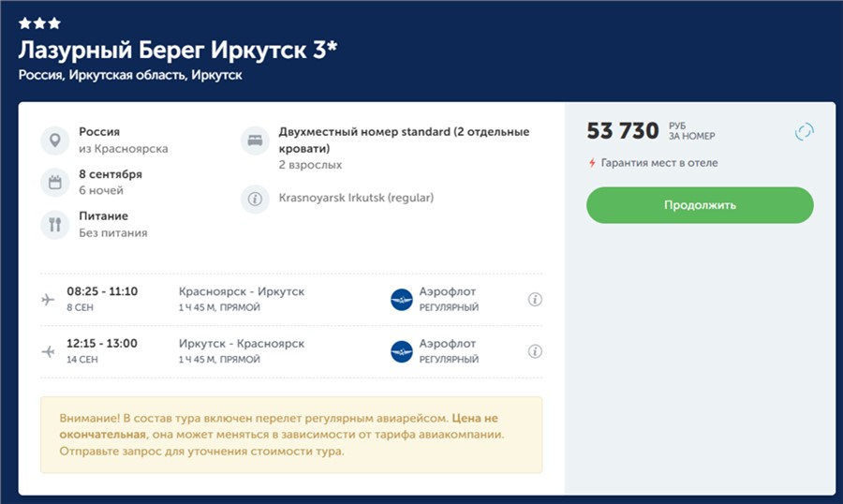
Task: Click the calendar icon next to 8 сентября
Action: point(55,183)
